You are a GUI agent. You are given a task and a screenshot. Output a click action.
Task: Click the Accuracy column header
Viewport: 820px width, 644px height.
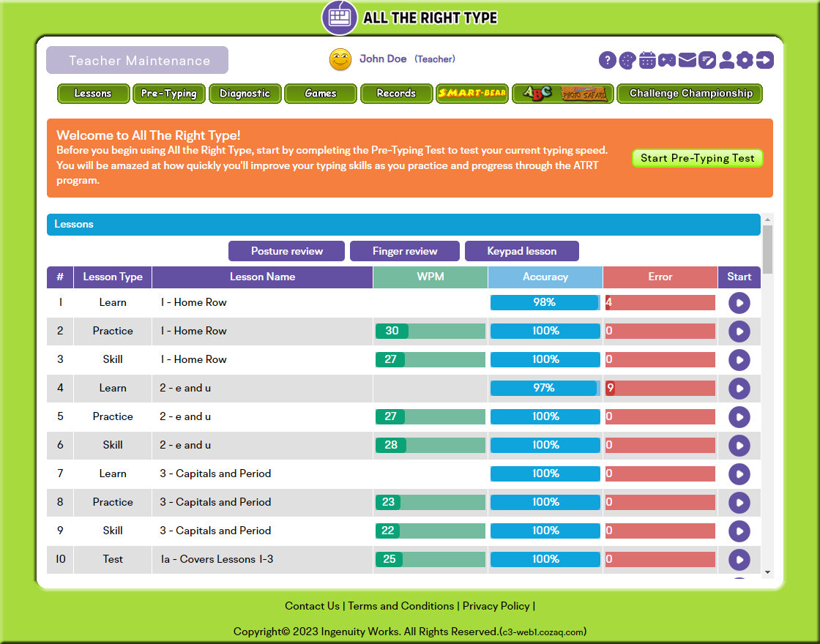point(545,277)
